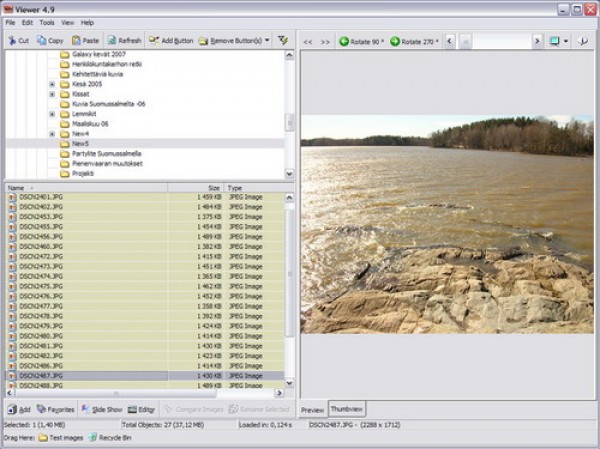The height and width of the screenshot is (449, 600).
Task: Go to the next image
Action: pos(325,41)
